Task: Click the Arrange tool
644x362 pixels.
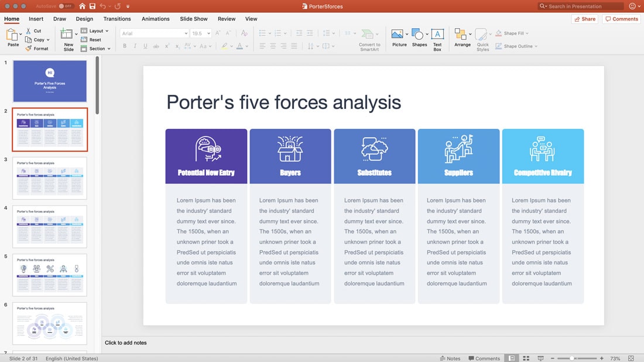Action: click(x=462, y=37)
